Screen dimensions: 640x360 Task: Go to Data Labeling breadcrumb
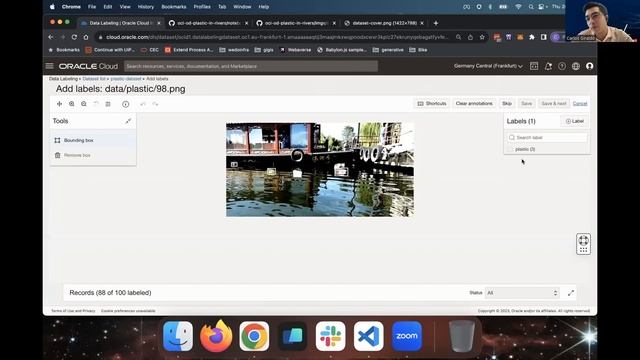63,79
